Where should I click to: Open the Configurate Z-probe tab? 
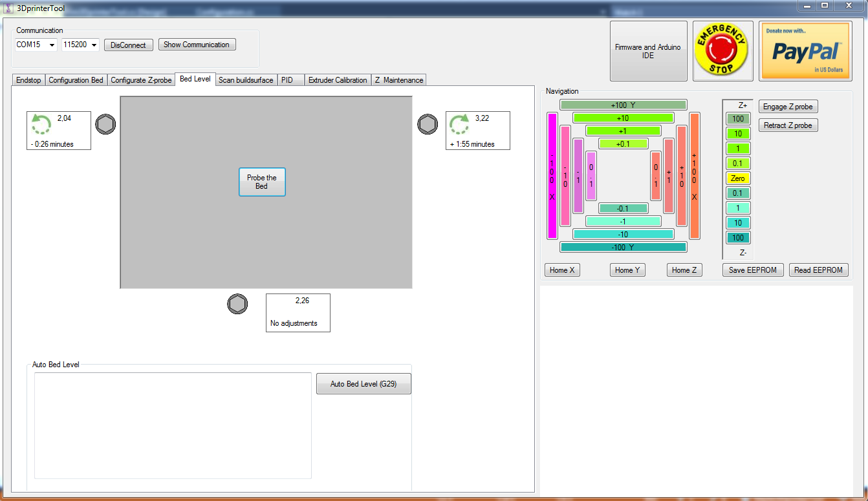click(x=141, y=80)
